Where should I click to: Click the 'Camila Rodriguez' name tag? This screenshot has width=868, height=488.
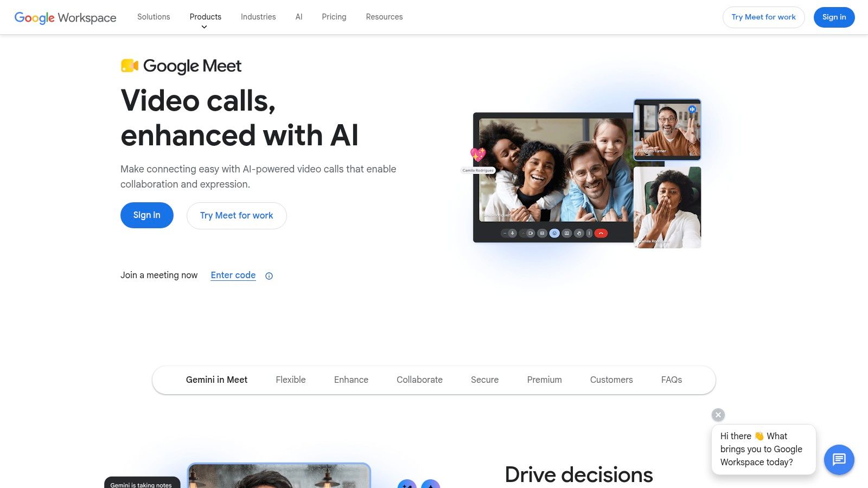pyautogui.click(x=478, y=170)
